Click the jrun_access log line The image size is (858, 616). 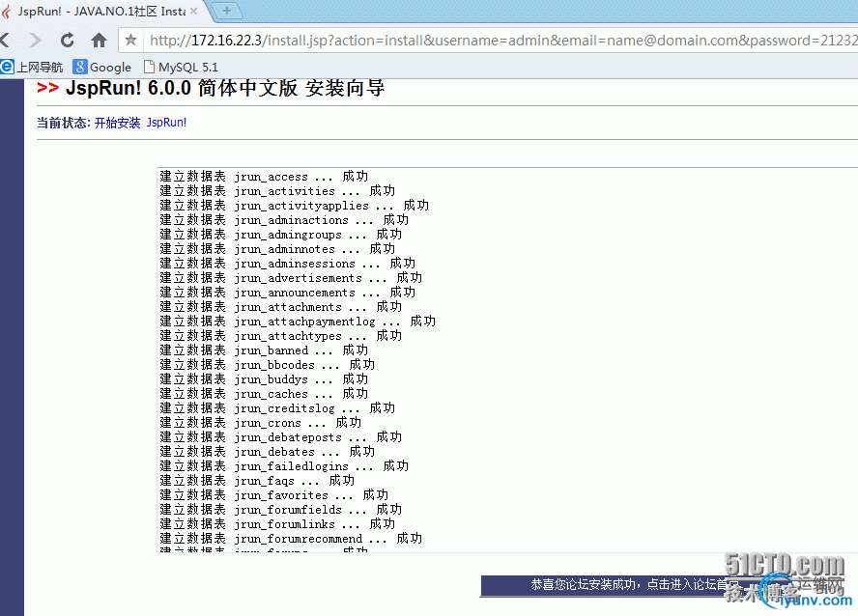pos(264,177)
